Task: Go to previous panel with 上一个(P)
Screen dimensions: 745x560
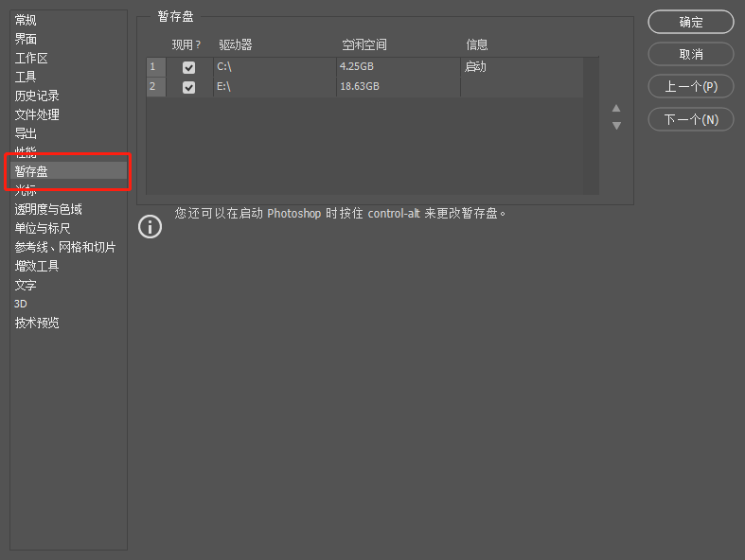Action: [x=690, y=87]
